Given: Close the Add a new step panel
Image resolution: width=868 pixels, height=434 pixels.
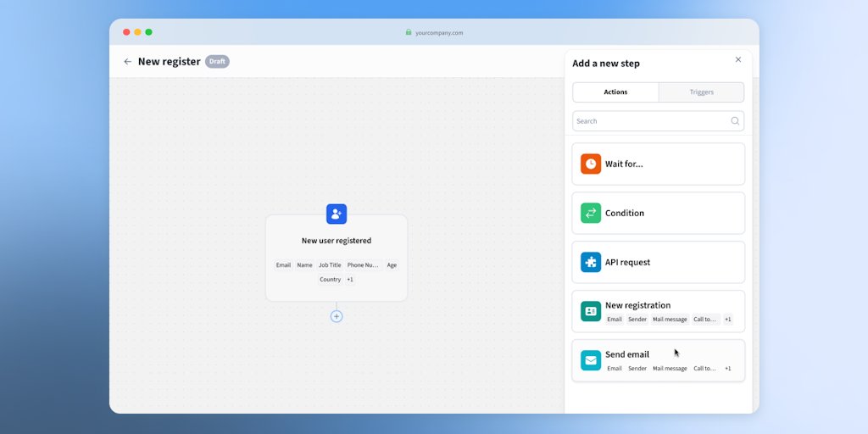Looking at the screenshot, I should click(x=738, y=60).
